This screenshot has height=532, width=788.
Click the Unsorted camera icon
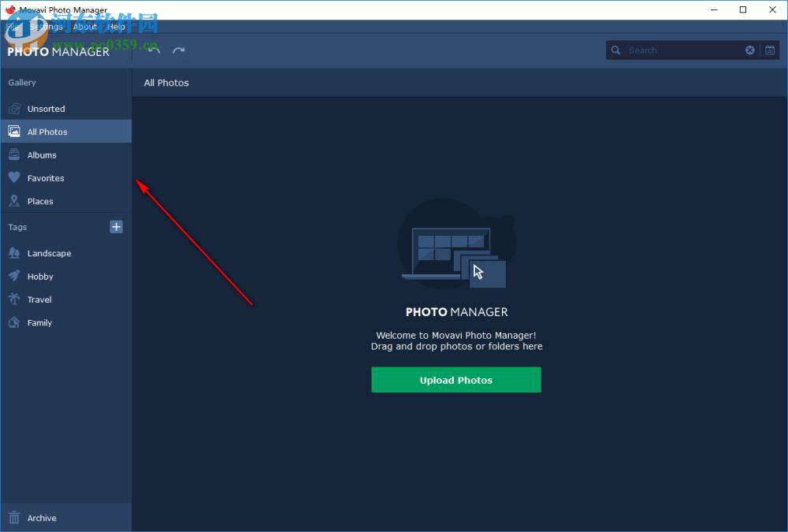click(x=14, y=109)
